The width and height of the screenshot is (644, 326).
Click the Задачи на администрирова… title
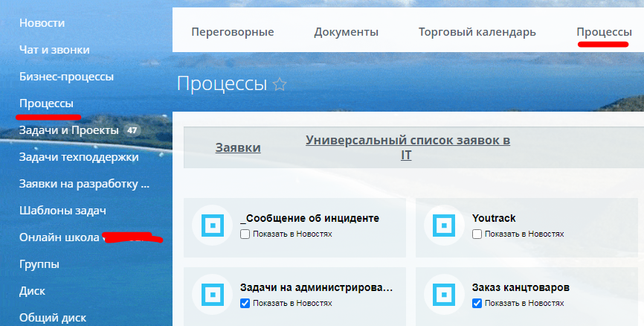pos(316,287)
